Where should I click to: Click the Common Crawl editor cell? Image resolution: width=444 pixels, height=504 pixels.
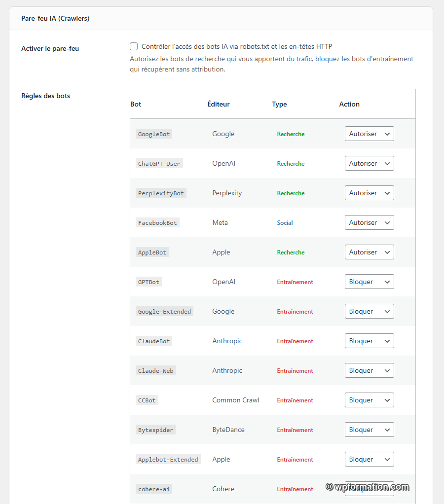pyautogui.click(x=236, y=400)
